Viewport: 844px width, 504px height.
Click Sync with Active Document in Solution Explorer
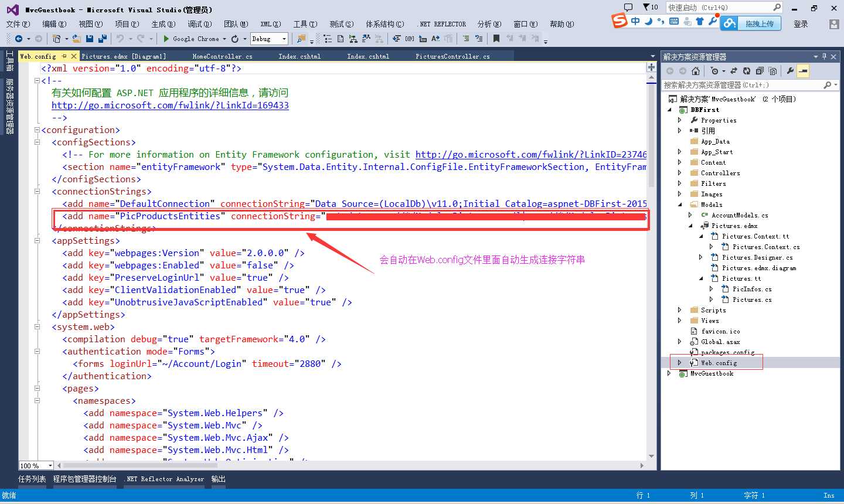733,71
